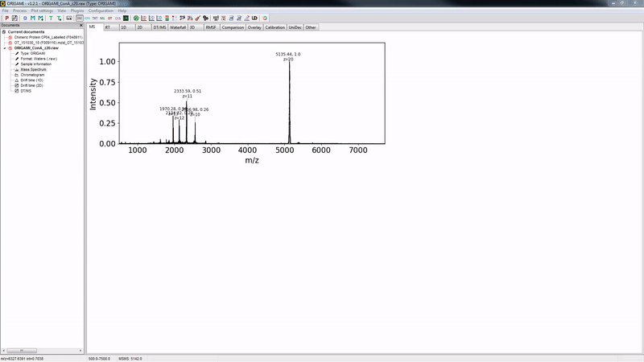The width and height of the screenshot is (644, 362).
Task: Open the Plot settings menu
Action: [x=43, y=10]
